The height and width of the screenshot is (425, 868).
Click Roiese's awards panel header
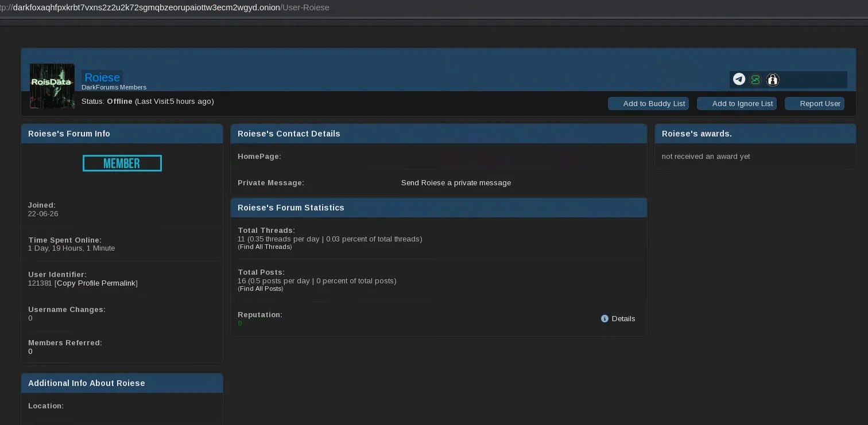click(x=755, y=134)
